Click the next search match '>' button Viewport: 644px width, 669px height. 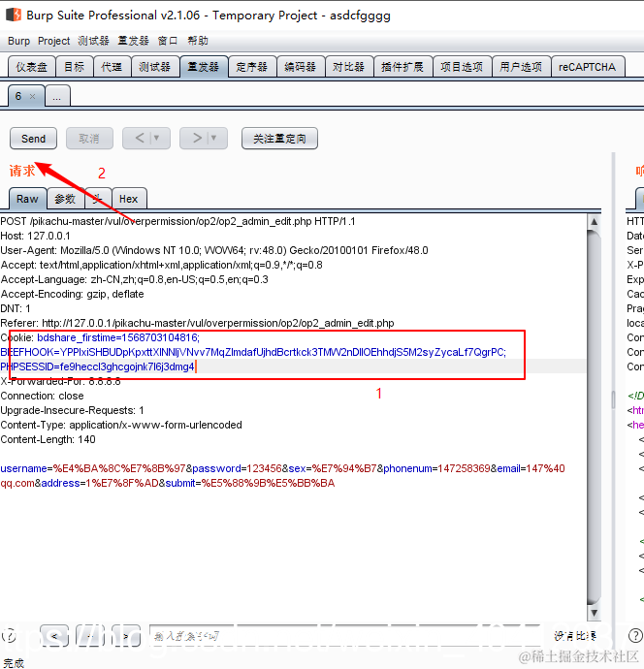[x=126, y=636]
